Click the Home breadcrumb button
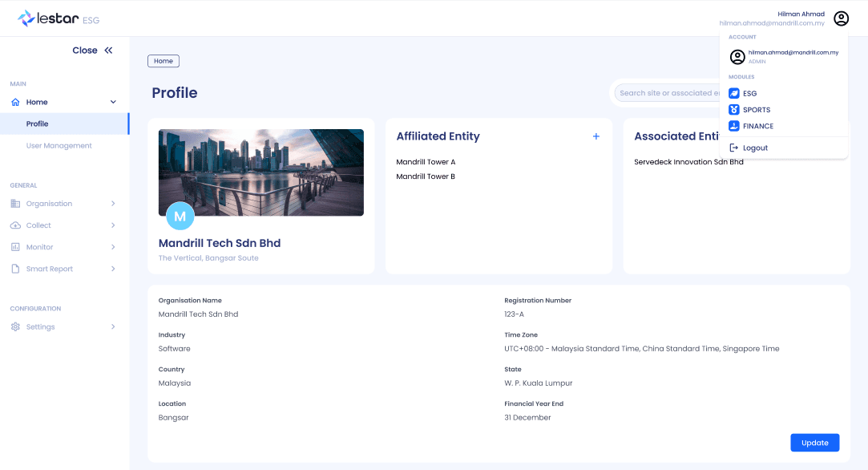 pos(164,61)
